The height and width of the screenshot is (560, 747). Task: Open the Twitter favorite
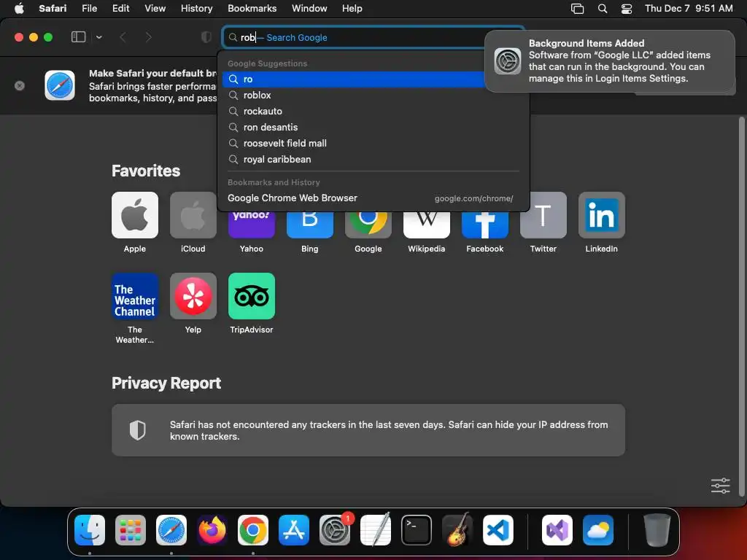[543, 215]
